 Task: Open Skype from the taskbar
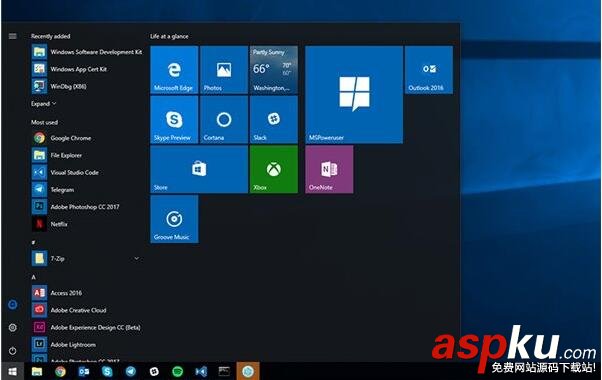click(x=107, y=372)
